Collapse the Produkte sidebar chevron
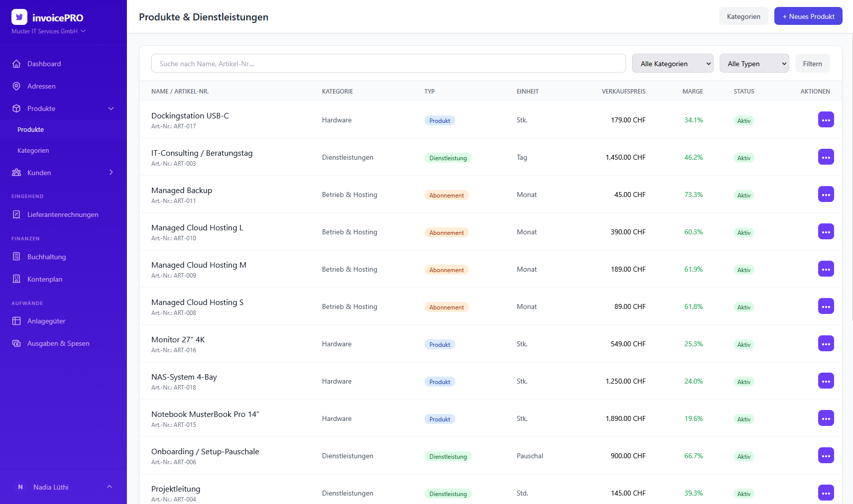Viewport: 853px width, 504px height. (111, 108)
